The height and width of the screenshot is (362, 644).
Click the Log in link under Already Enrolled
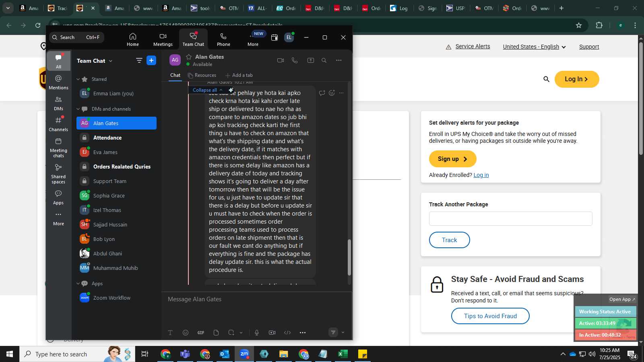[481, 175]
